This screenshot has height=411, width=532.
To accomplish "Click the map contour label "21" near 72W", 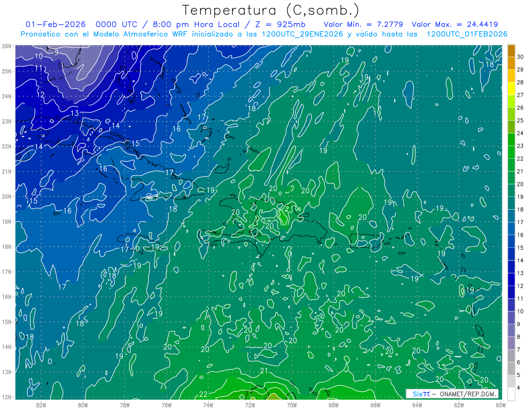I will (264, 371).
